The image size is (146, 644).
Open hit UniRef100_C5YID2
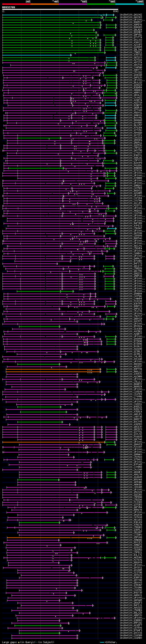131,72
